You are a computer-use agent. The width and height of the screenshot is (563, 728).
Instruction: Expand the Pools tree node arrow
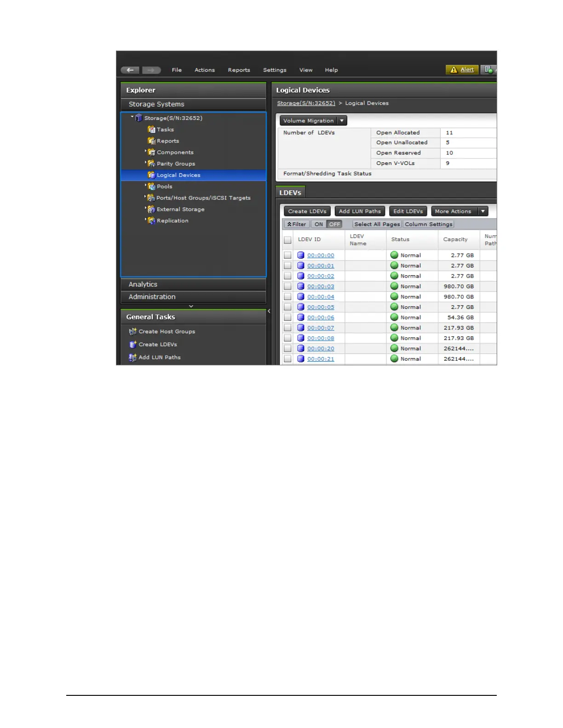click(x=145, y=185)
